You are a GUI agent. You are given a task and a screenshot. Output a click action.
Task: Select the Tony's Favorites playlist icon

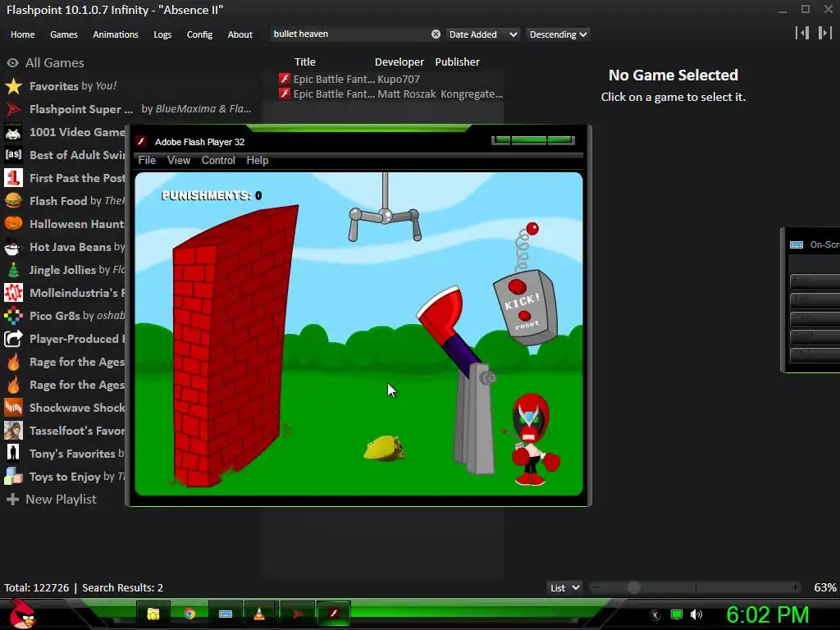(x=13, y=454)
